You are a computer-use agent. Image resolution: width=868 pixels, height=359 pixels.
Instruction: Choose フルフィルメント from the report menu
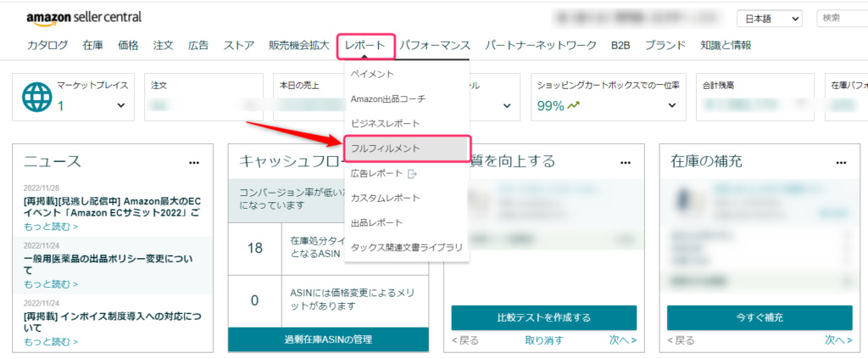(x=407, y=149)
